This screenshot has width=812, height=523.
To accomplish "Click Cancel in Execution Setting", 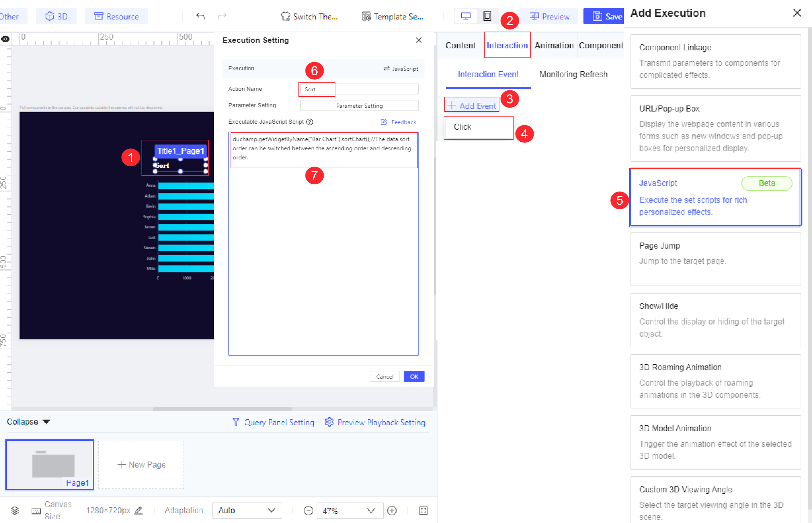I will click(x=384, y=376).
